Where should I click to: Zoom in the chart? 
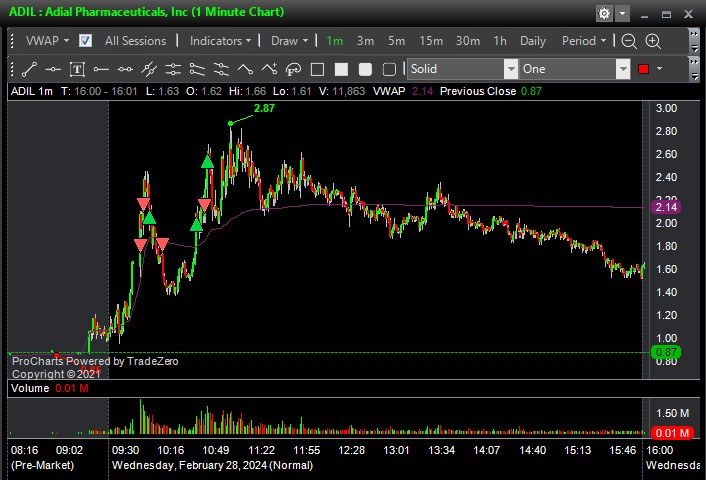[x=653, y=41]
